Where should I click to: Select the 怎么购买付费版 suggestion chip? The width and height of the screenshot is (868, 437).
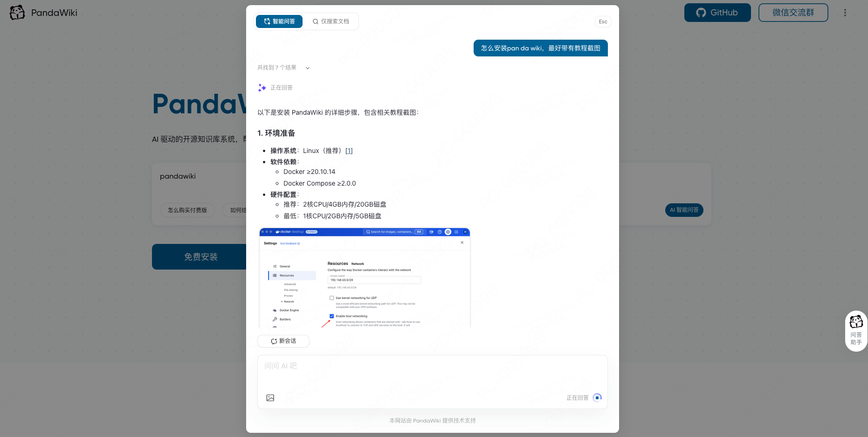tap(187, 210)
